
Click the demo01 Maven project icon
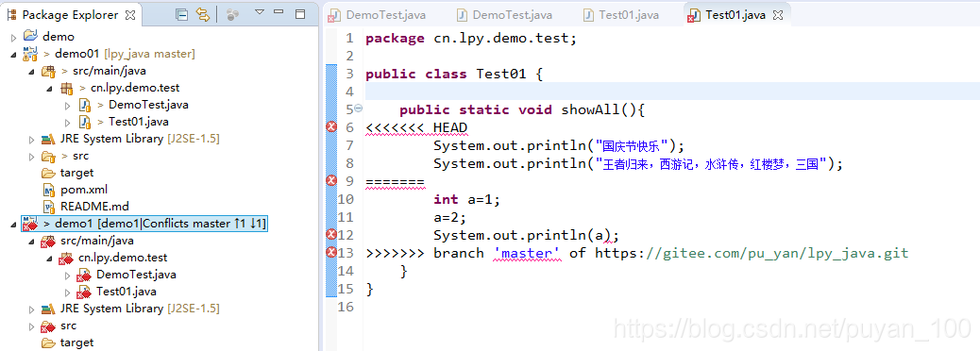(x=30, y=54)
